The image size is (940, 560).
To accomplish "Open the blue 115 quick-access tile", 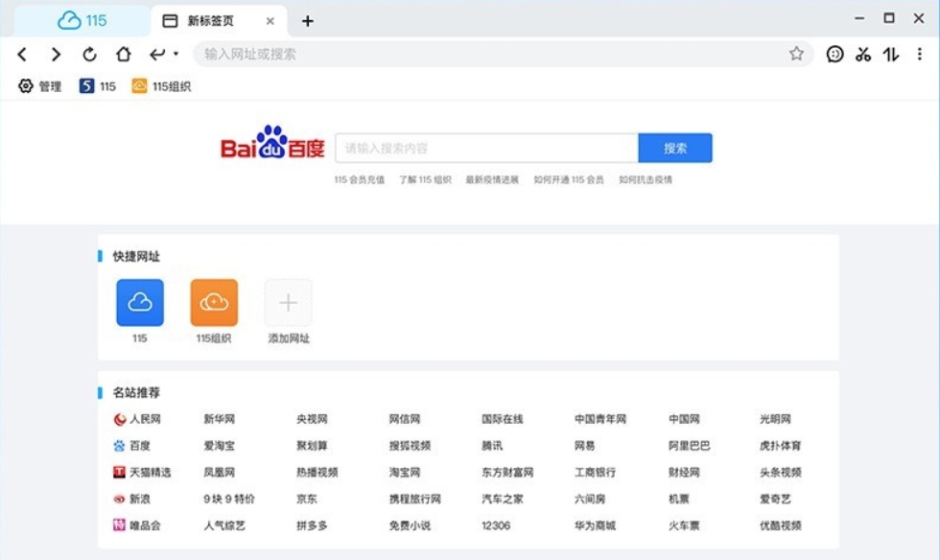I will pos(140,303).
